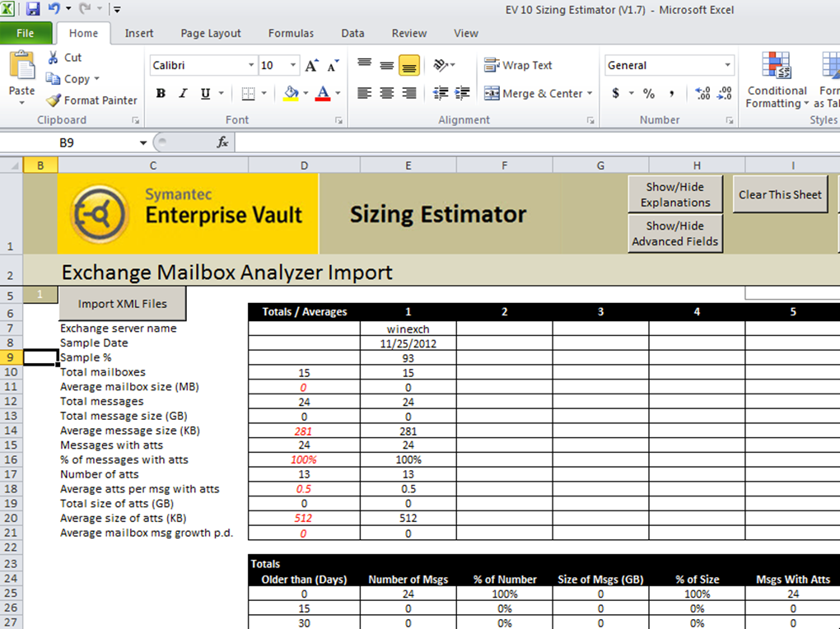The width and height of the screenshot is (840, 629).
Task: Open Font dialog launcher
Action: [x=339, y=120]
